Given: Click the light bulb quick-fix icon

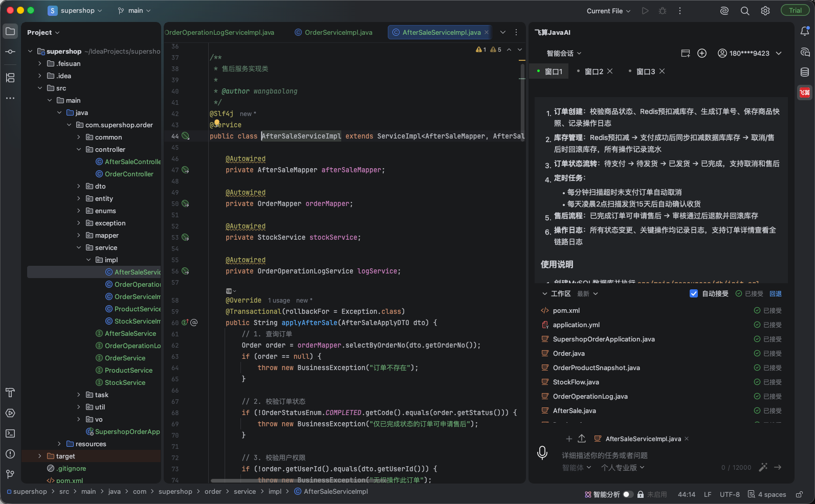Looking at the screenshot, I should [x=217, y=123].
